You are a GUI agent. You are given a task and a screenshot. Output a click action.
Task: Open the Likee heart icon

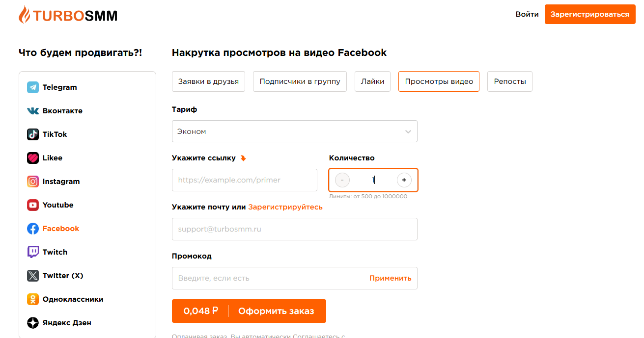[x=33, y=158]
